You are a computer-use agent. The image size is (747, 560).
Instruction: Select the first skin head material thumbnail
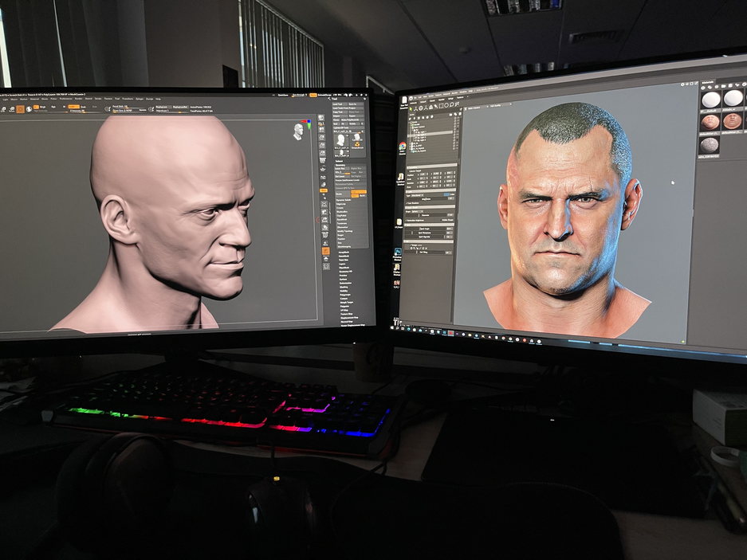pos(710,122)
